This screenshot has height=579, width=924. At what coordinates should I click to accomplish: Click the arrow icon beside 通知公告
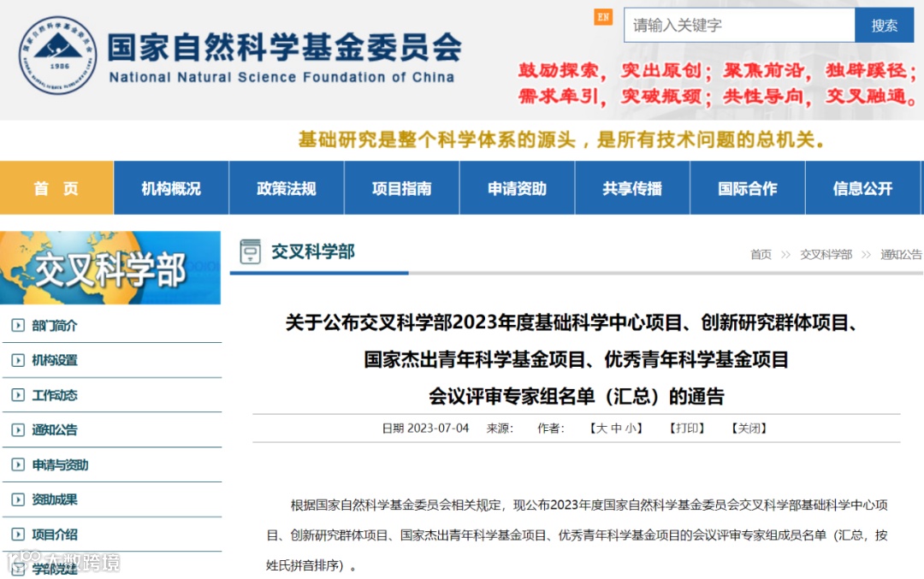18,429
